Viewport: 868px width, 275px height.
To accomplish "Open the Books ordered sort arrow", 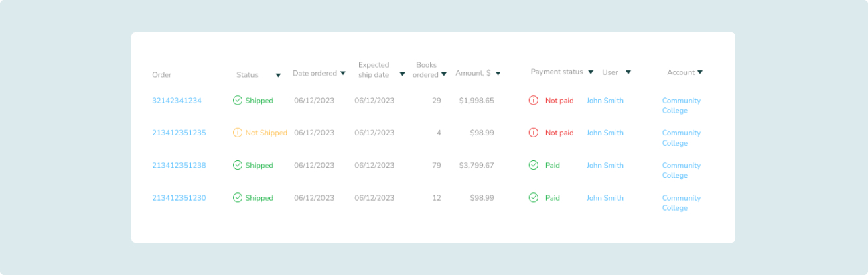I will pyautogui.click(x=443, y=74).
